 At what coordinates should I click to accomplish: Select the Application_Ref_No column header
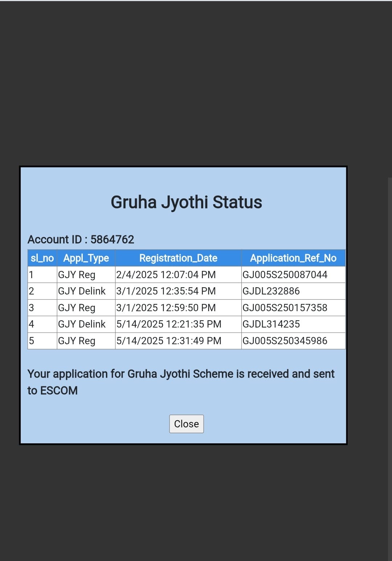(x=293, y=258)
